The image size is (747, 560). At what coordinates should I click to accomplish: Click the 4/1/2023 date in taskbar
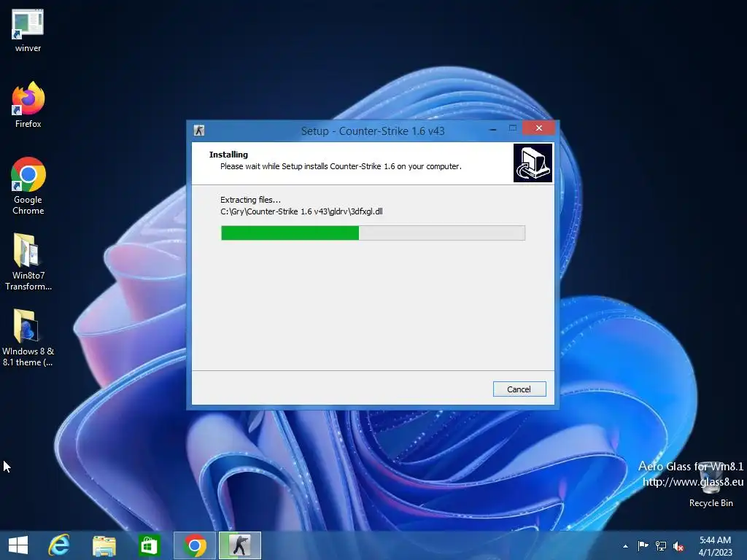(715, 553)
